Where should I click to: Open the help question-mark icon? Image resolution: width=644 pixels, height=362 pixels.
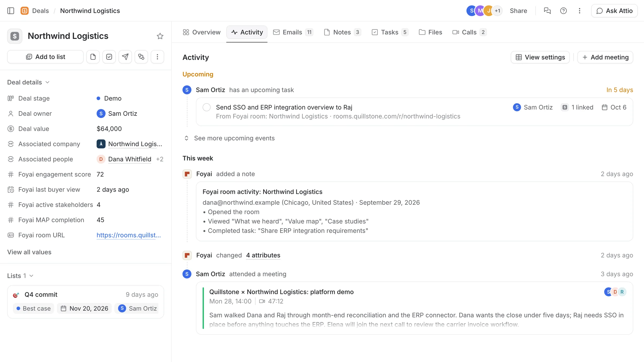[x=563, y=11]
